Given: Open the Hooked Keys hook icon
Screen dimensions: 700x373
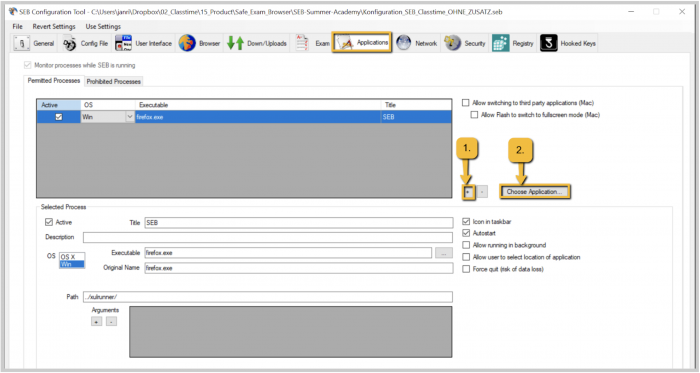Looking at the screenshot, I should click(549, 43).
